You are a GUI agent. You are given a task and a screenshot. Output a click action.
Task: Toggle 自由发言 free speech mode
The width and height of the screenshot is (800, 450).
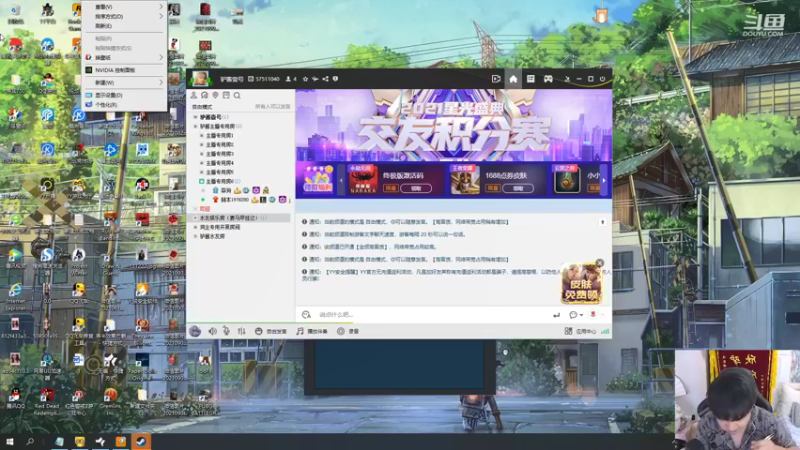pos(271,331)
